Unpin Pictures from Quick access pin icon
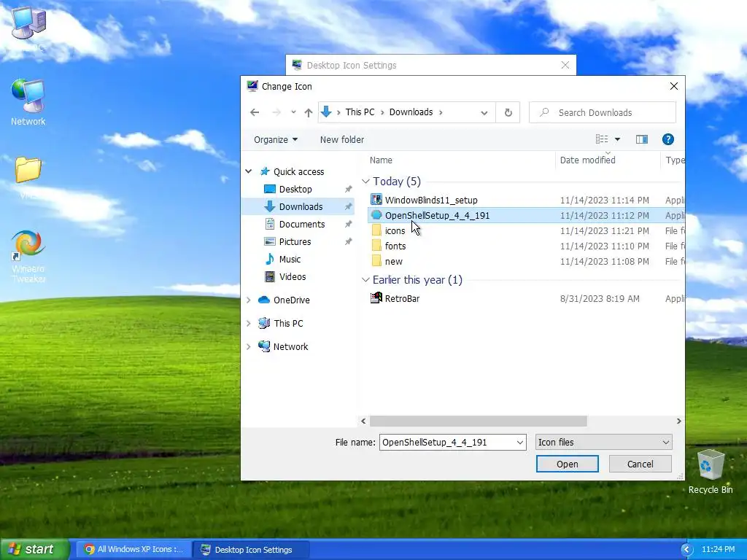The height and width of the screenshot is (560, 747). (348, 242)
